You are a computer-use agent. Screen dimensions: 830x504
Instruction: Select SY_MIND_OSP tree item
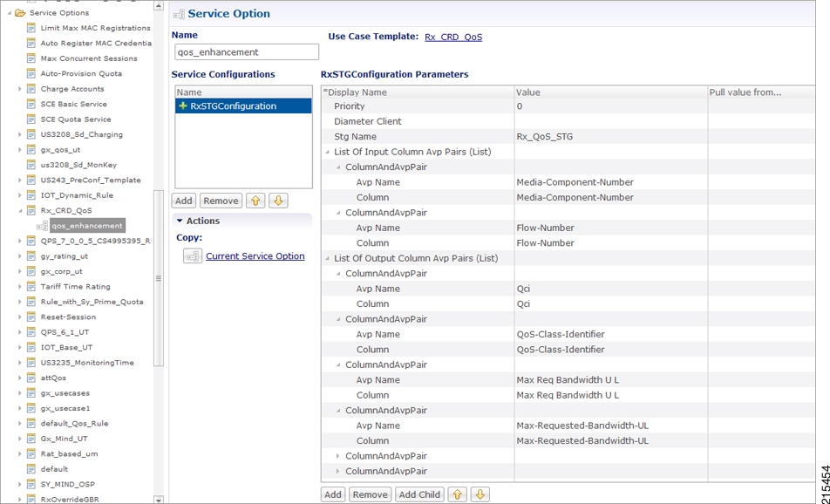click(68, 485)
